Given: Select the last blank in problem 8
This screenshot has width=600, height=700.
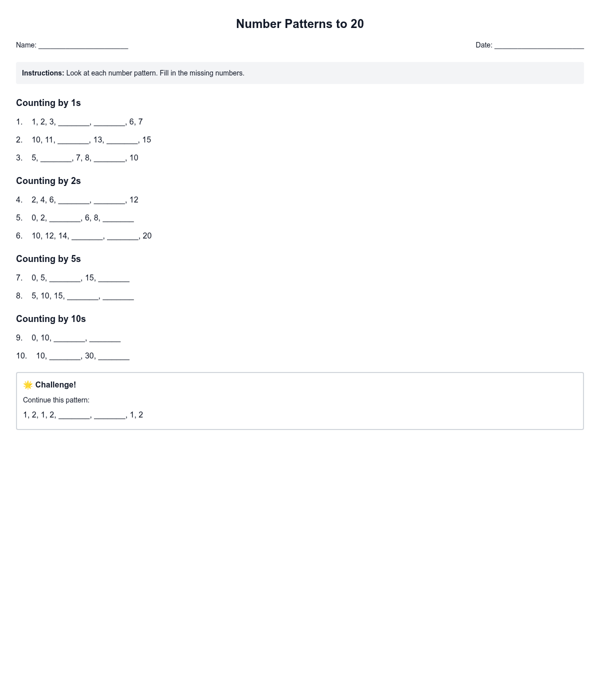Looking at the screenshot, I should tap(118, 296).
